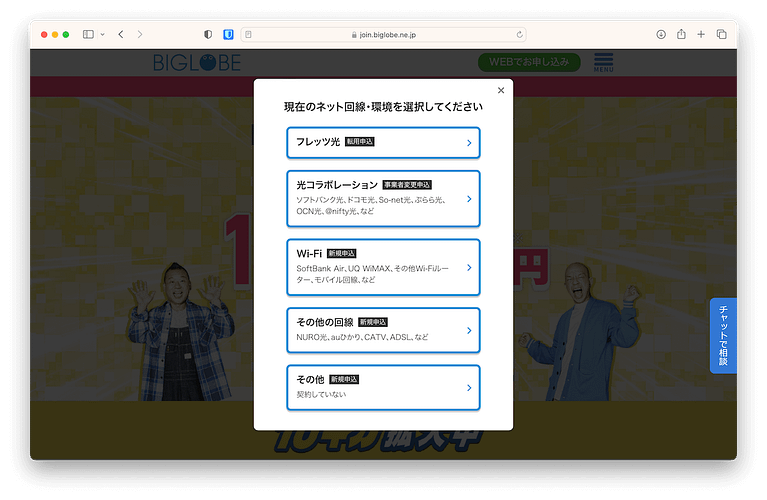The height and width of the screenshot is (500, 767).
Task: Open the chat consultation side tab
Action: 723,336
